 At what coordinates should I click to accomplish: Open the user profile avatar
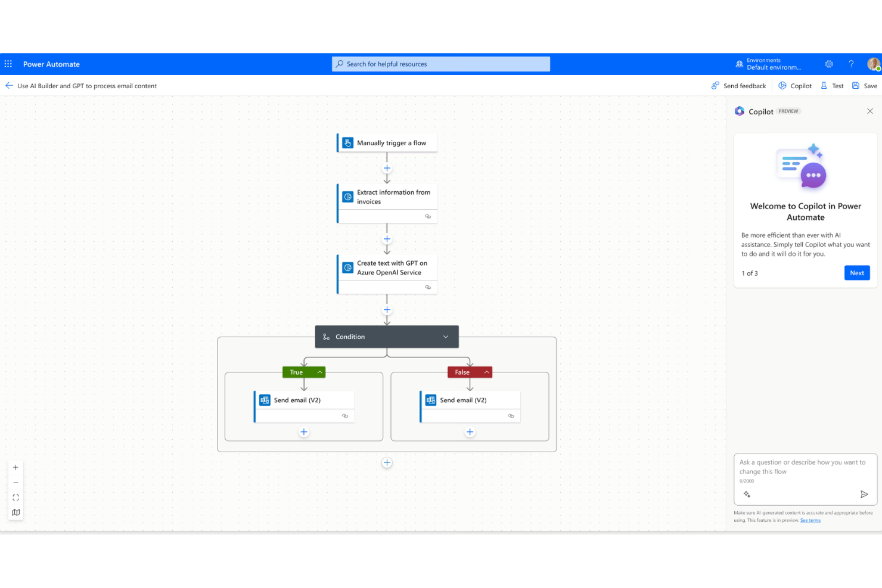874,64
